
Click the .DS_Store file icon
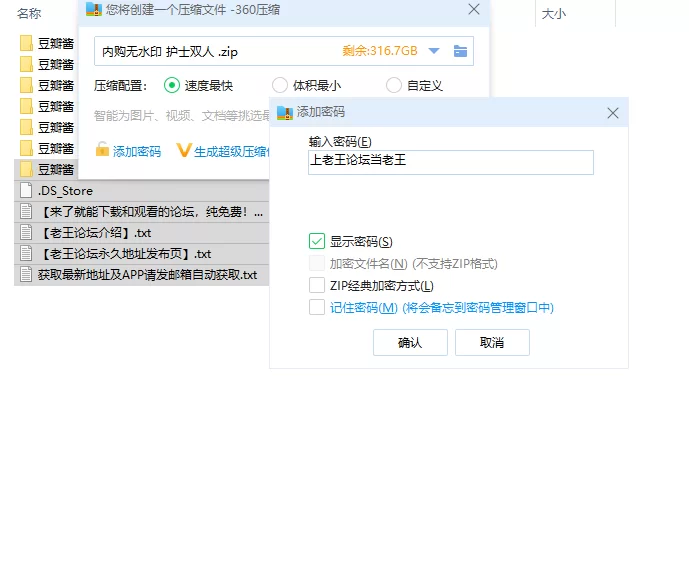(26, 191)
